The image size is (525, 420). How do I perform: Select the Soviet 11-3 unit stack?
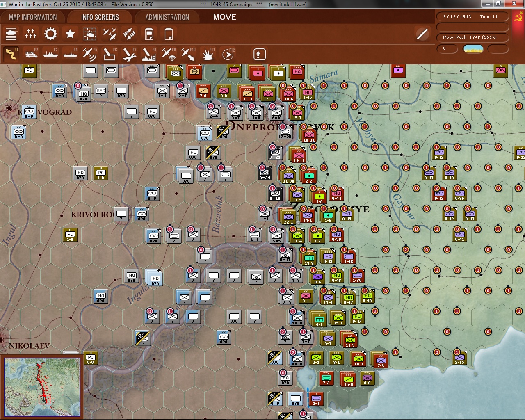coord(247,94)
